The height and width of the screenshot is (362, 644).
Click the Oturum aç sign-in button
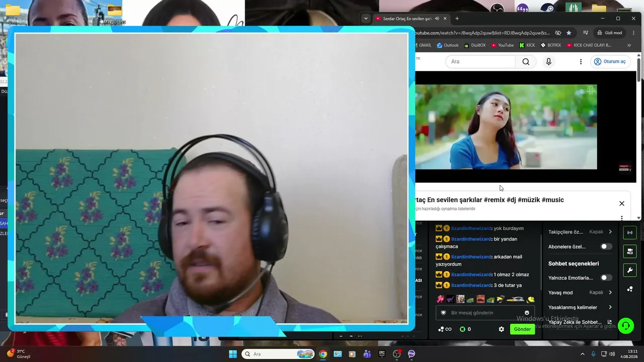pos(610,61)
